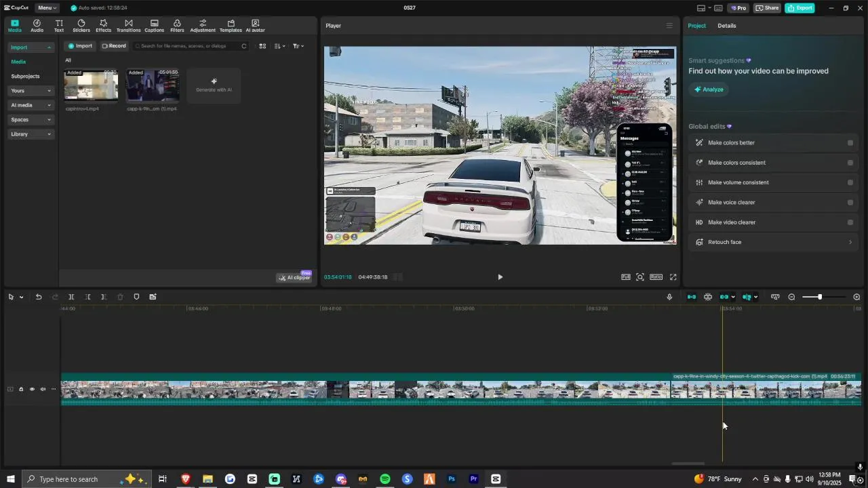Viewport: 868px width, 488px height.
Task: Open the Audio panel
Action: 37,26
